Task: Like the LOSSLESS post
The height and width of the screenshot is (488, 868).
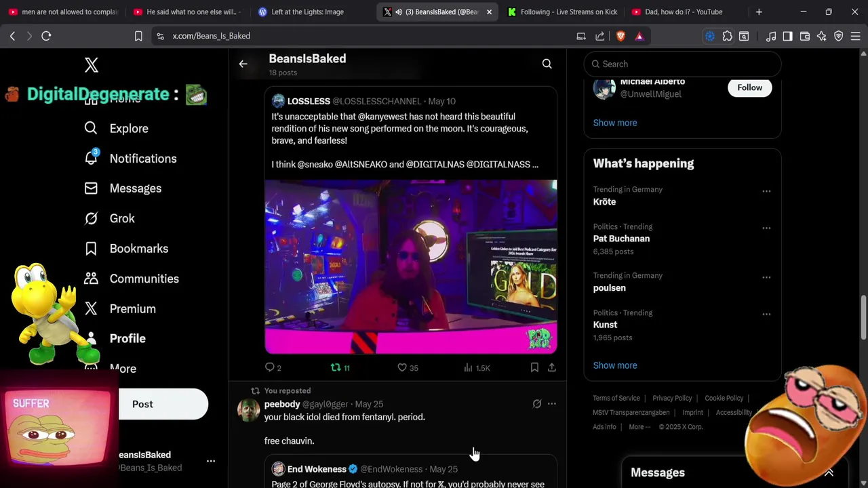Action: (402, 367)
